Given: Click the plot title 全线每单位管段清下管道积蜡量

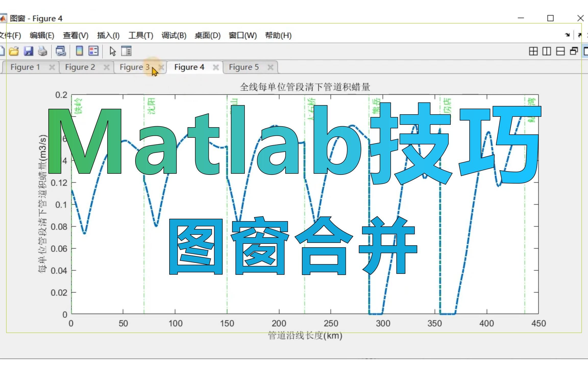Looking at the screenshot, I should (305, 87).
